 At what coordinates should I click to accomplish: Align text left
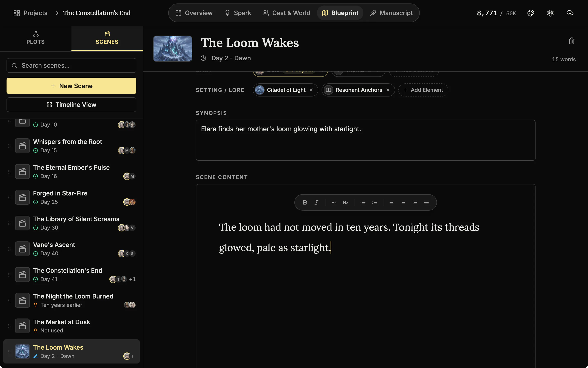(x=392, y=202)
